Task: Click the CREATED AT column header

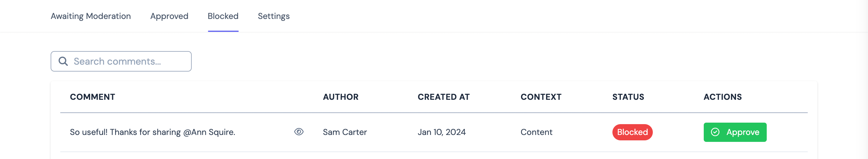Action: (443, 97)
